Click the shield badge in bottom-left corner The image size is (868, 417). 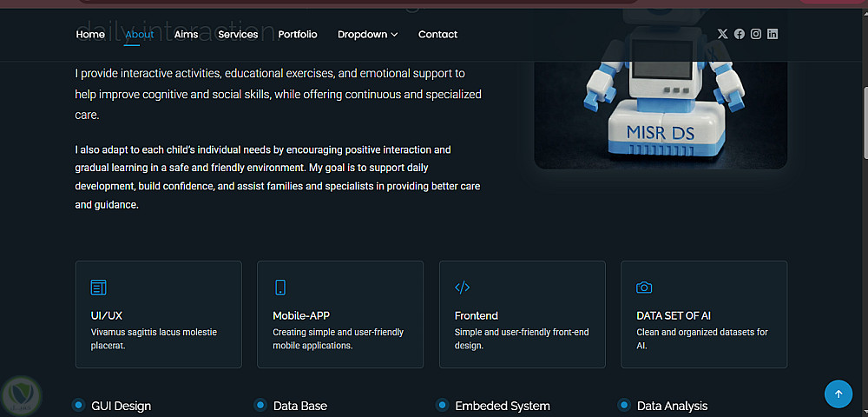21,395
